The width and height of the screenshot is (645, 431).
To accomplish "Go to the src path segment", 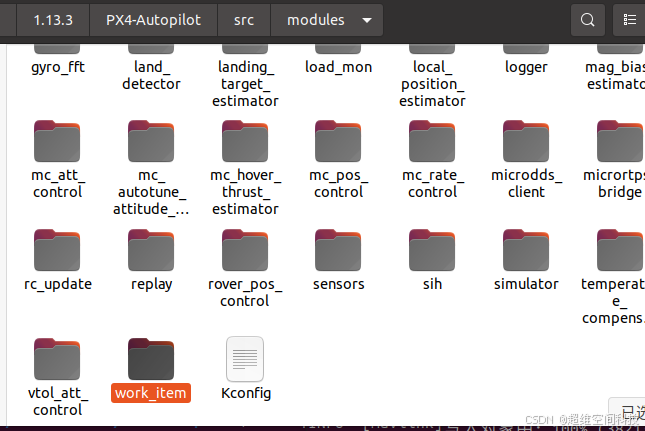I will pos(244,20).
